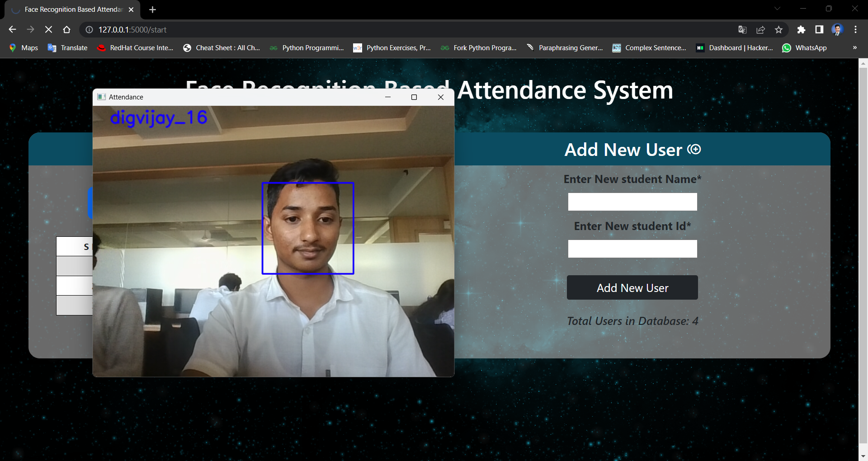
Task: Stop page loading with X icon
Action: pyautogui.click(x=48, y=29)
